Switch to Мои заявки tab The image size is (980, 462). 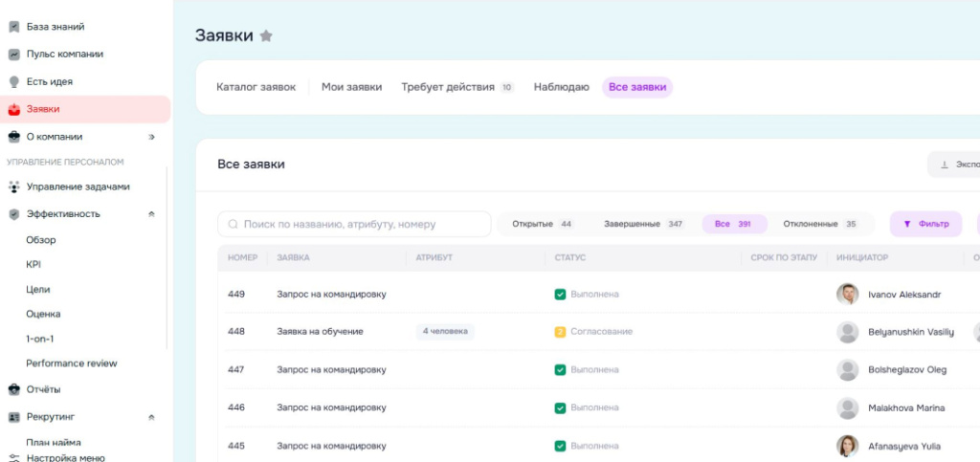(x=352, y=87)
